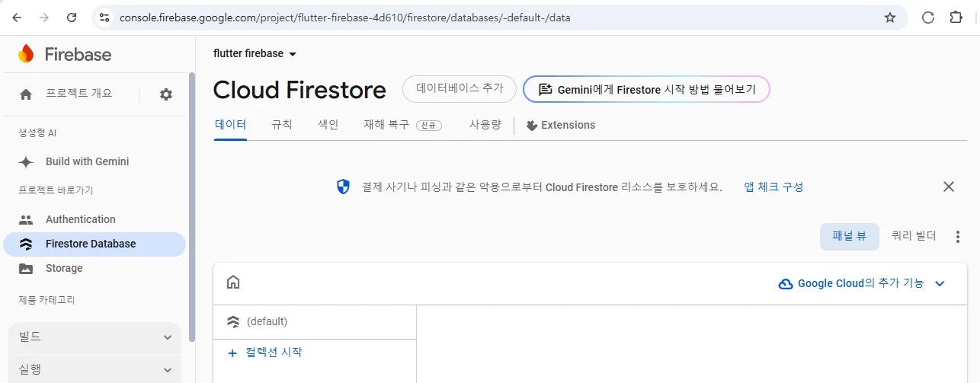Viewport: 980px width, 383px height.
Task: Click the 제품 카테고리 section label
Action: [46, 300]
